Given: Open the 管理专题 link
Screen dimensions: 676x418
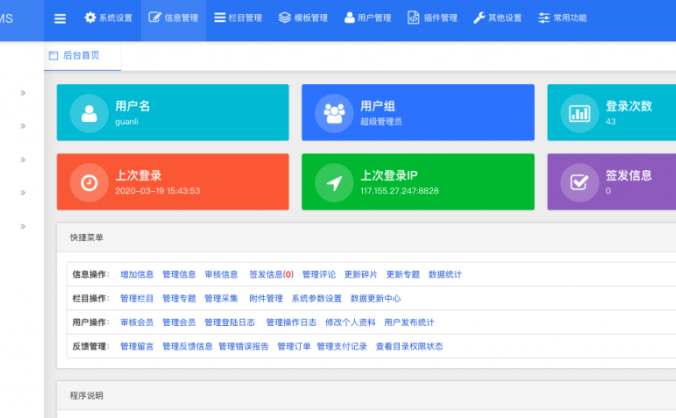Looking at the screenshot, I should click(x=179, y=299).
